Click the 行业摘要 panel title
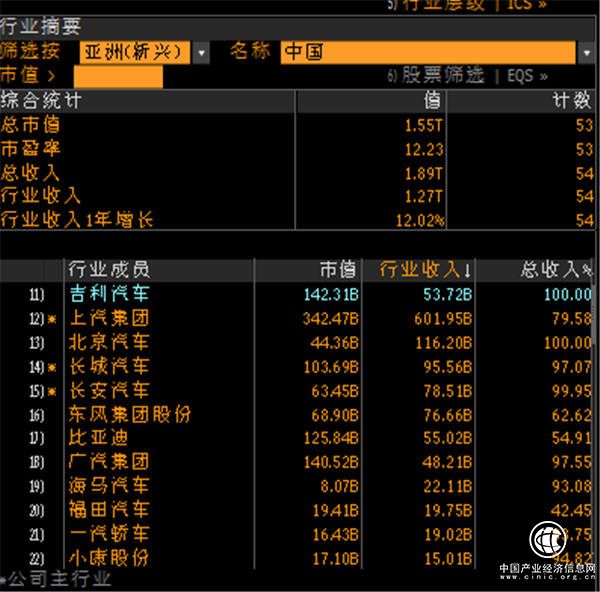 point(42,27)
